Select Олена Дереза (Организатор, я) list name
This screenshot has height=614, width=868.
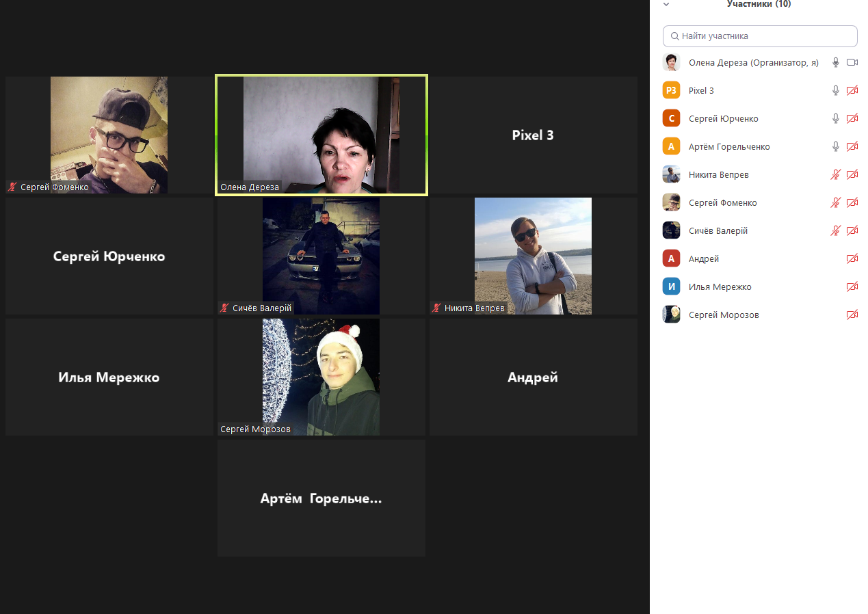[754, 62]
